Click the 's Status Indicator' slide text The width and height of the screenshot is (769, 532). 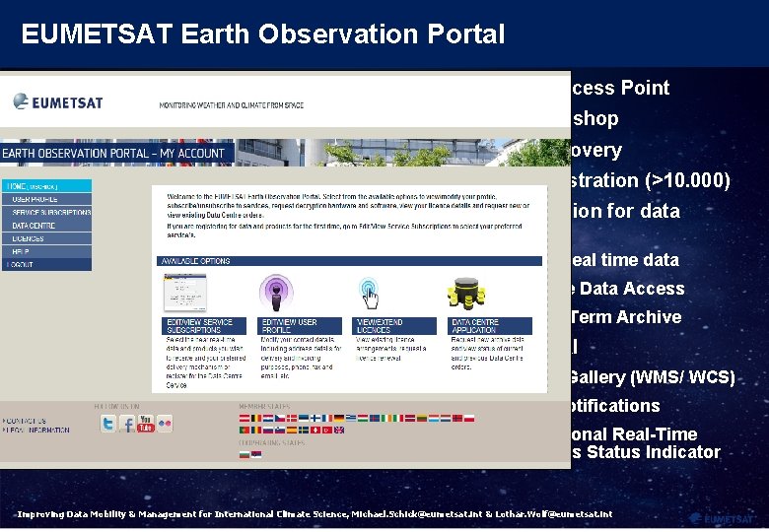pos(646,451)
